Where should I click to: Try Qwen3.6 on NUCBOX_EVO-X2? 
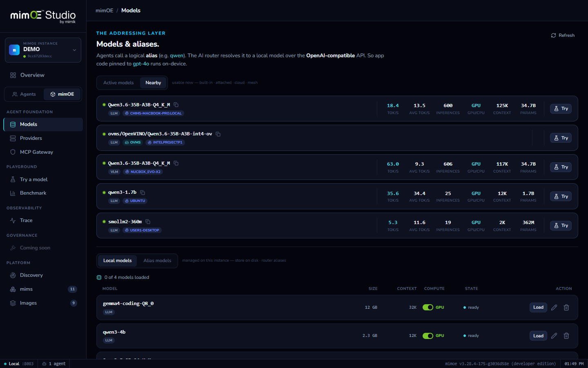[561, 167]
